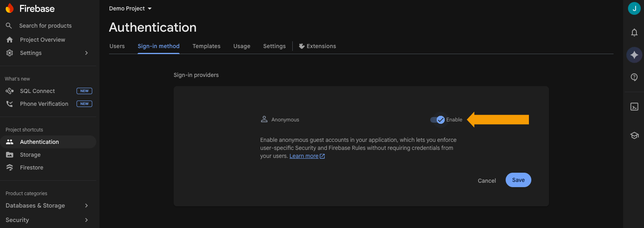
Task: Click the Anonymous provider person icon
Action: (264, 119)
